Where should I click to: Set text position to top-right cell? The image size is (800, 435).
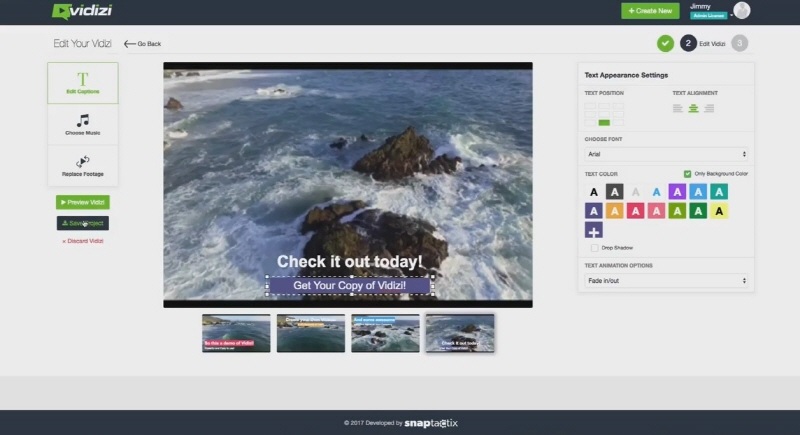coord(618,106)
